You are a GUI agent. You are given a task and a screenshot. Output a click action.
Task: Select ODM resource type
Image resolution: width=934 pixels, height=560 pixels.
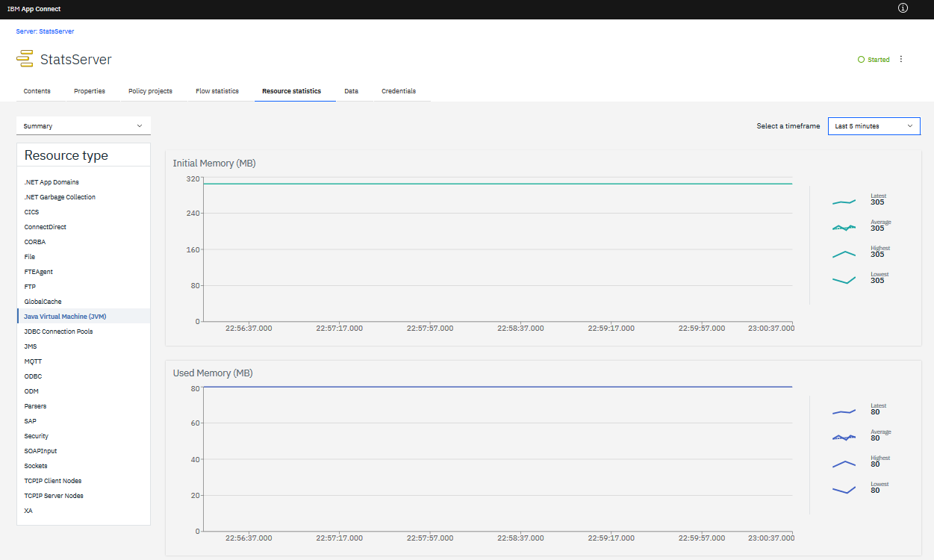point(84,391)
